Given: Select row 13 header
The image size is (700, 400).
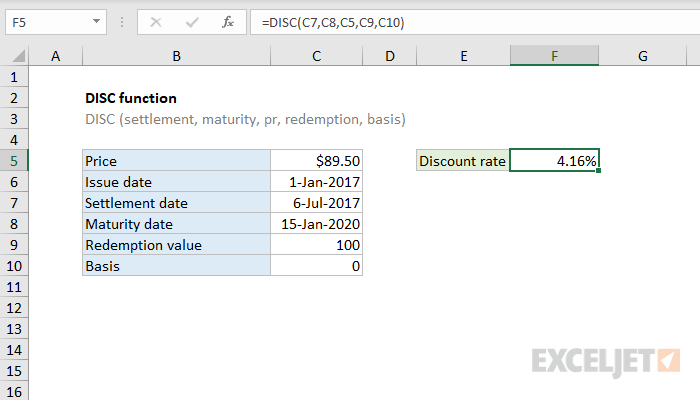Looking at the screenshot, I should click(x=14, y=329).
